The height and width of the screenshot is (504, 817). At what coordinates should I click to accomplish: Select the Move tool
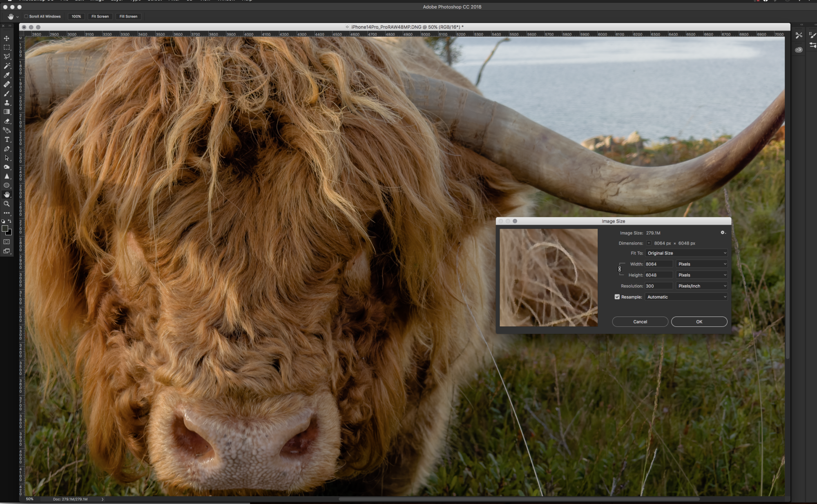tap(7, 38)
